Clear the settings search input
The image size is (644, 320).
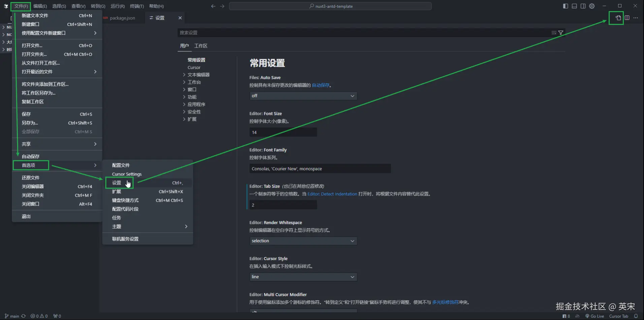[x=554, y=33]
